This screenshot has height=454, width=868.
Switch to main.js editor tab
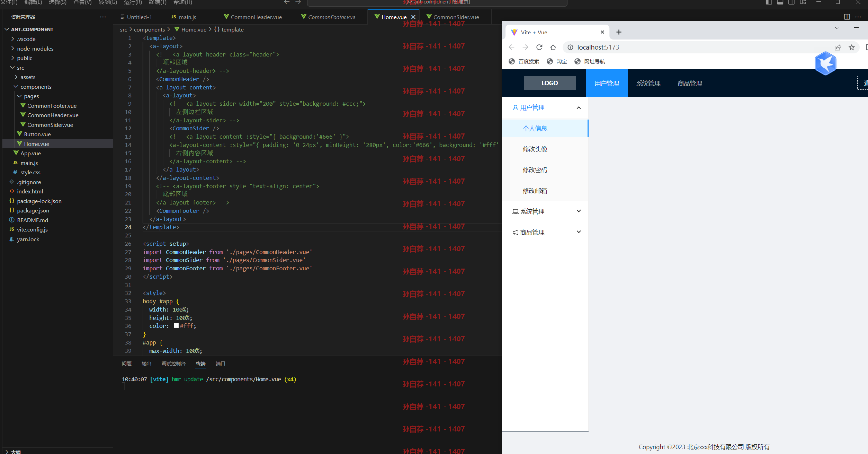coord(190,17)
